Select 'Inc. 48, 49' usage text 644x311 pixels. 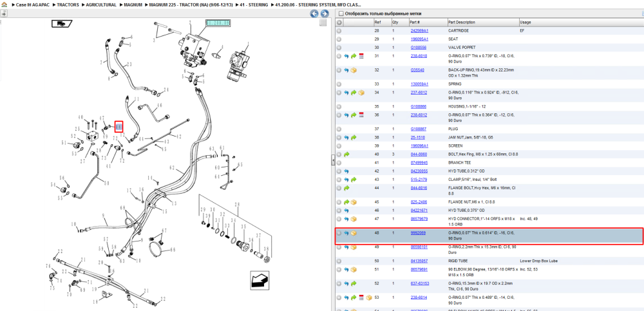(x=529, y=219)
